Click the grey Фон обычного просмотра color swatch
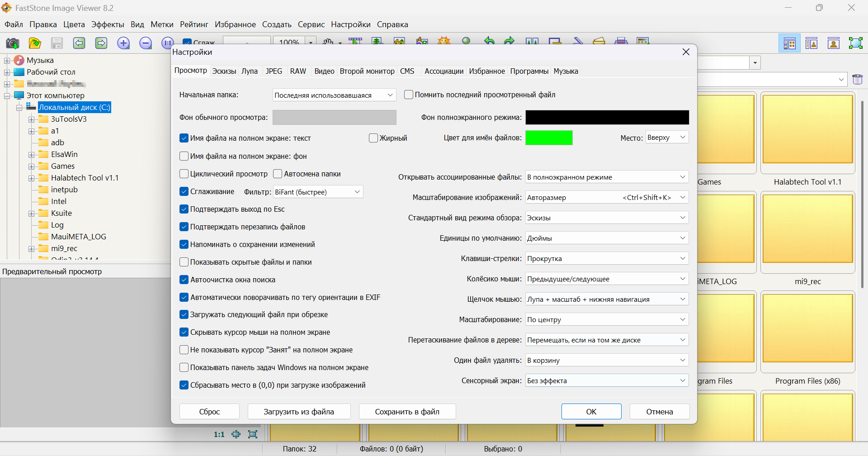The image size is (868, 456). coord(335,117)
